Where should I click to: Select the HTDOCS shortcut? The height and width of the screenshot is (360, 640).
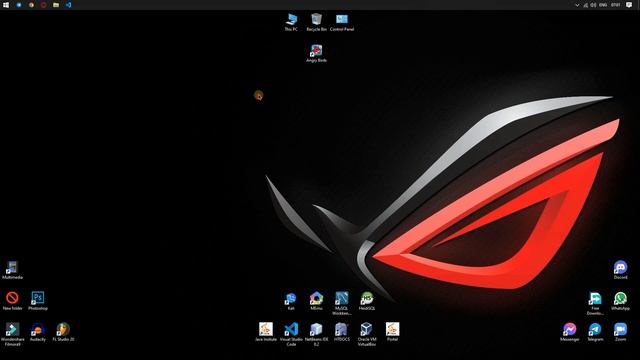[x=342, y=332]
